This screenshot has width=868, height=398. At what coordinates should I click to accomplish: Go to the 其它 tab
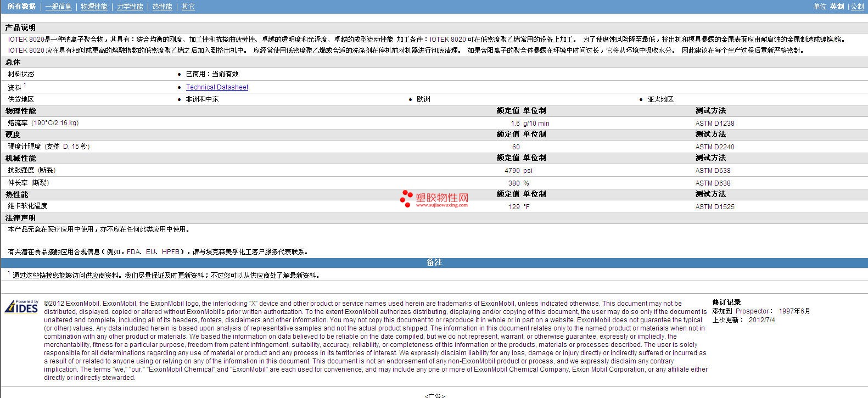(x=188, y=7)
